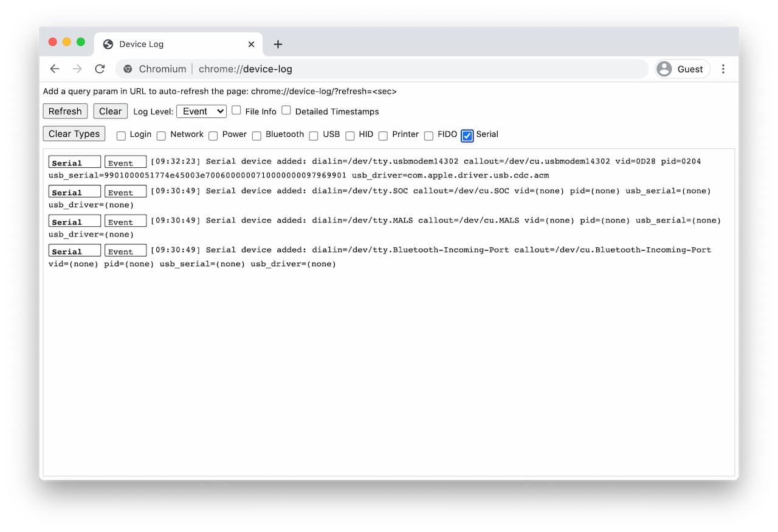Screen dimensions: 778x532
Task: Check the USB log type filter
Action: 313,136
